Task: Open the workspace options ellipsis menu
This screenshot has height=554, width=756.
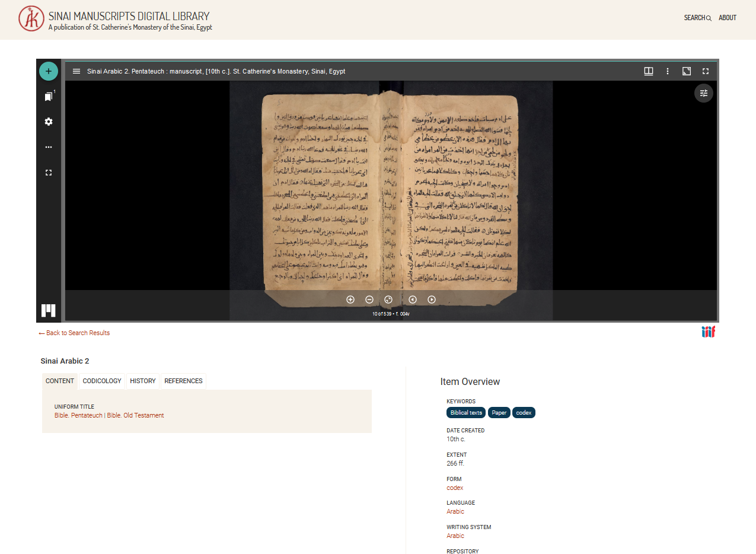Action: (x=49, y=147)
